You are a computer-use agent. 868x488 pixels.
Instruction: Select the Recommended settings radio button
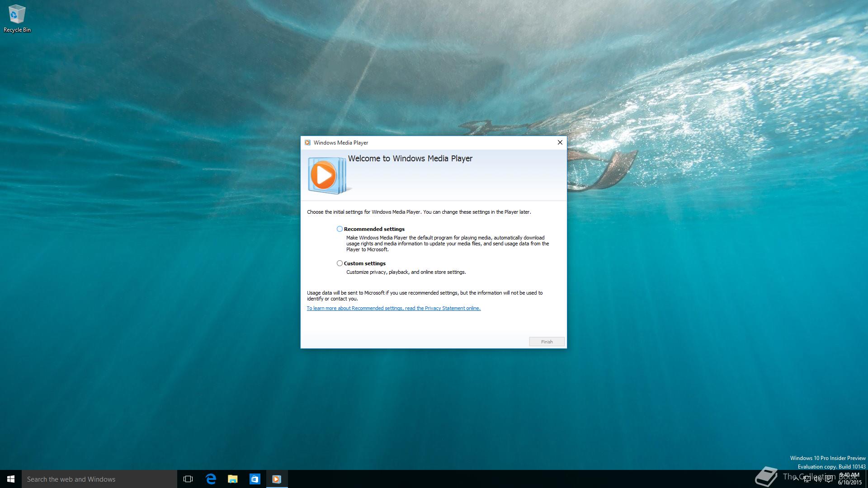coord(340,229)
